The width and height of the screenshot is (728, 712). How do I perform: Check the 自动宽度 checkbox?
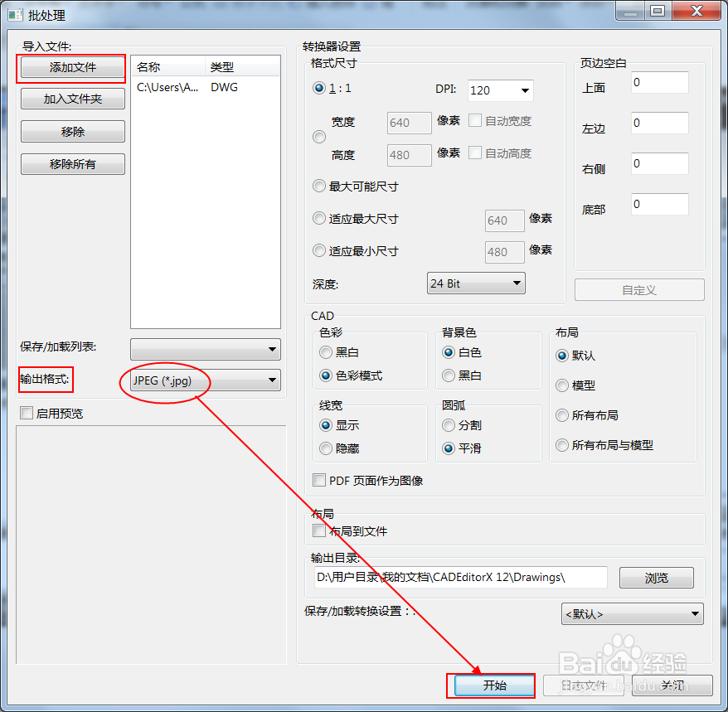(x=474, y=121)
